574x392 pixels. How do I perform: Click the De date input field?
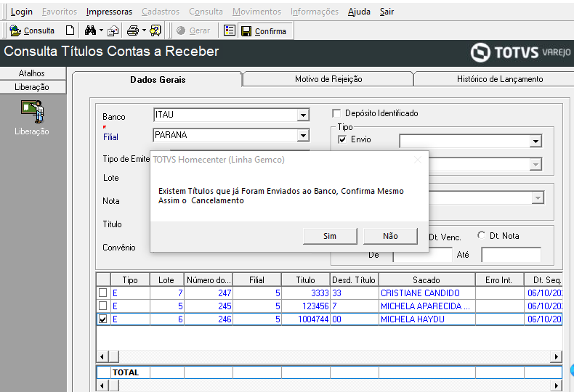point(422,255)
